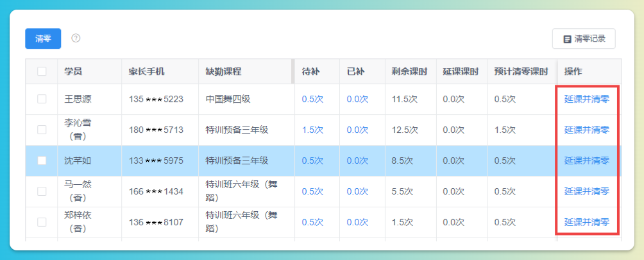Click remaining hours 1.5次 for 郑梓依

[403, 222]
